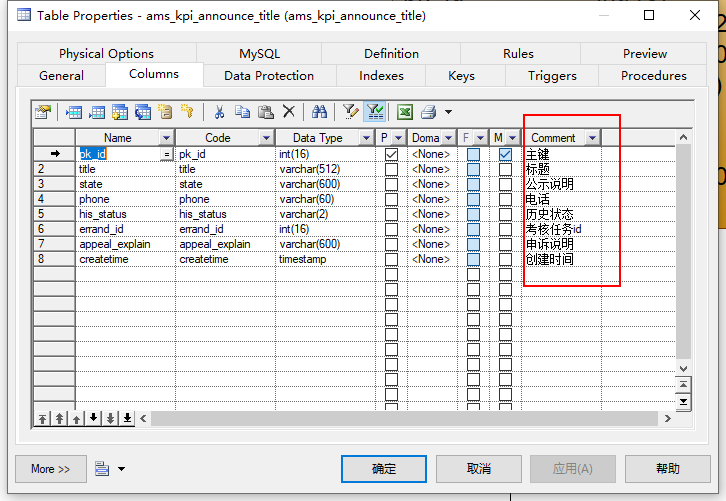Viewport: 726px width, 501px height.
Task: Open the column Properties tool icon
Action: 43,112
